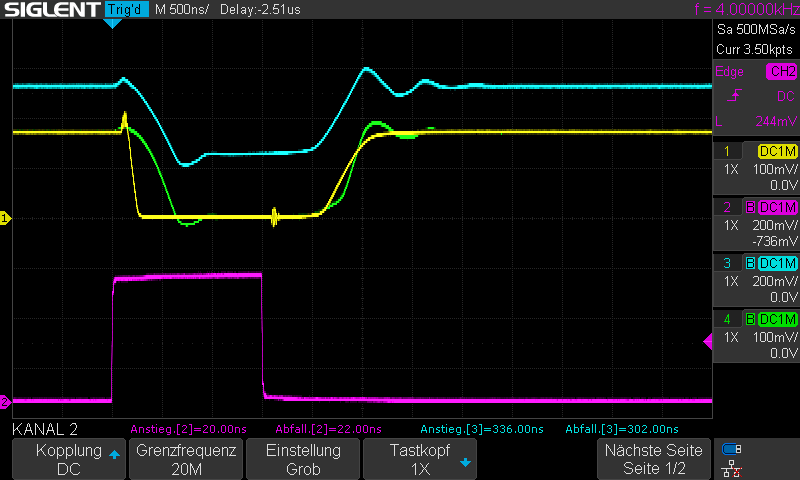This screenshot has height=480, width=800.
Task: Select the channel 3 cyan number label
Action: pos(727,263)
